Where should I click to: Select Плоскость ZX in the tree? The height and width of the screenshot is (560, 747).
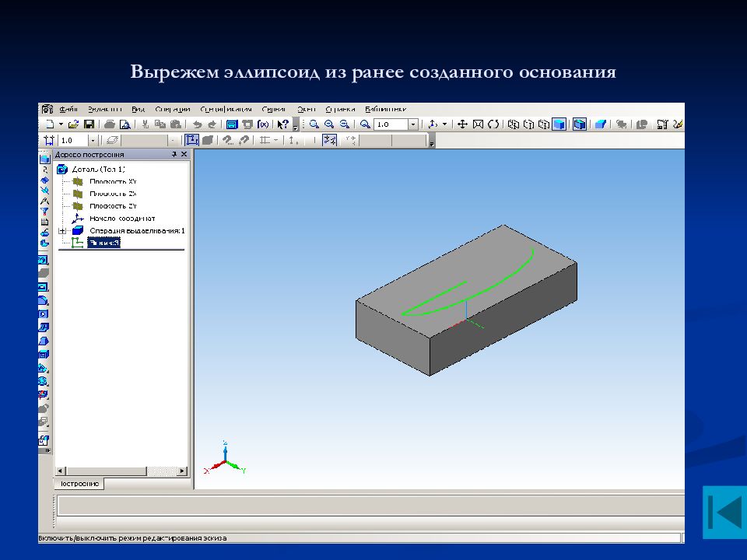click(113, 194)
